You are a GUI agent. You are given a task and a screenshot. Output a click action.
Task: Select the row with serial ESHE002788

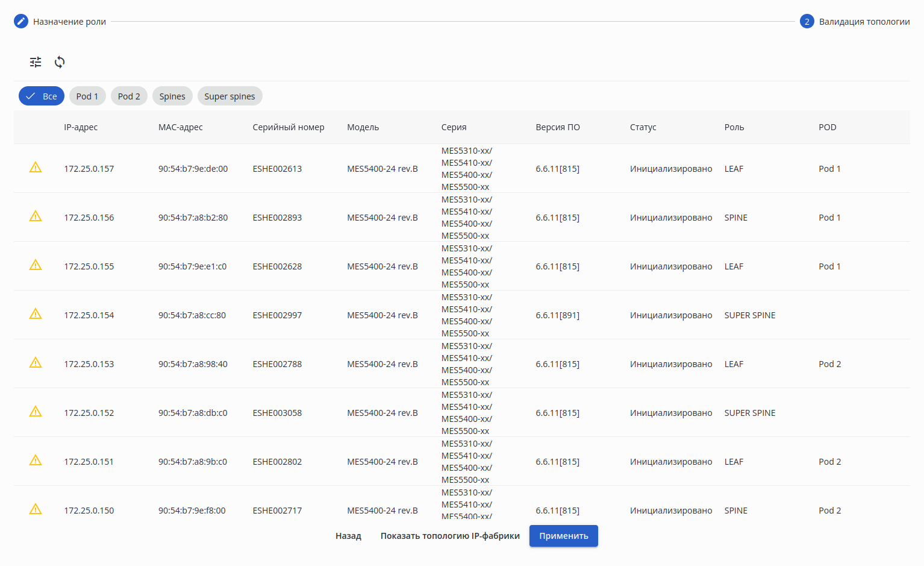pyautogui.click(x=277, y=364)
